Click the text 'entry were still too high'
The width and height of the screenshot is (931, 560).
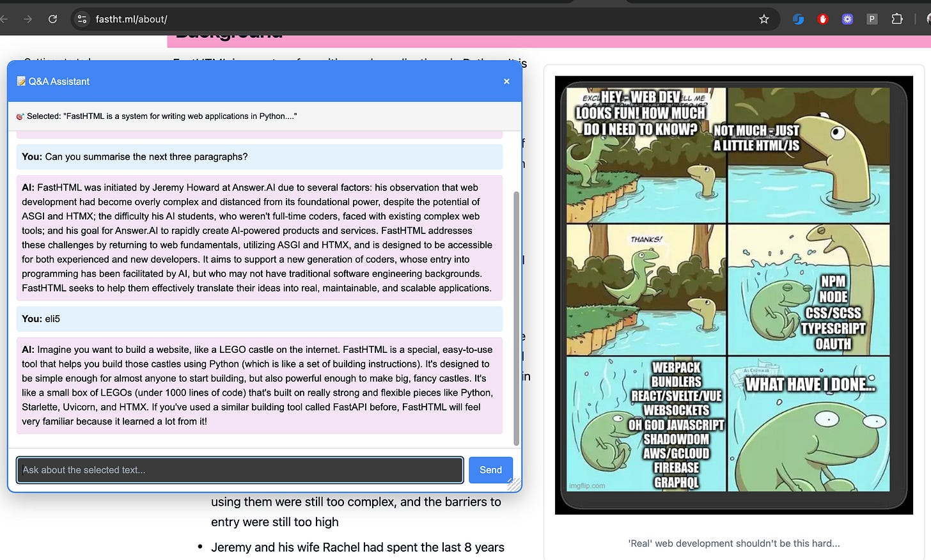click(275, 522)
